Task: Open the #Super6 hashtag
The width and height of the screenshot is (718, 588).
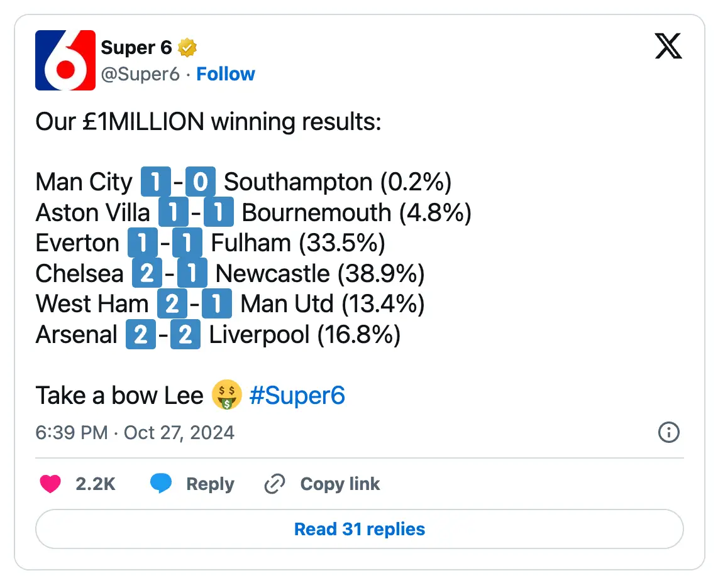Action: point(297,395)
